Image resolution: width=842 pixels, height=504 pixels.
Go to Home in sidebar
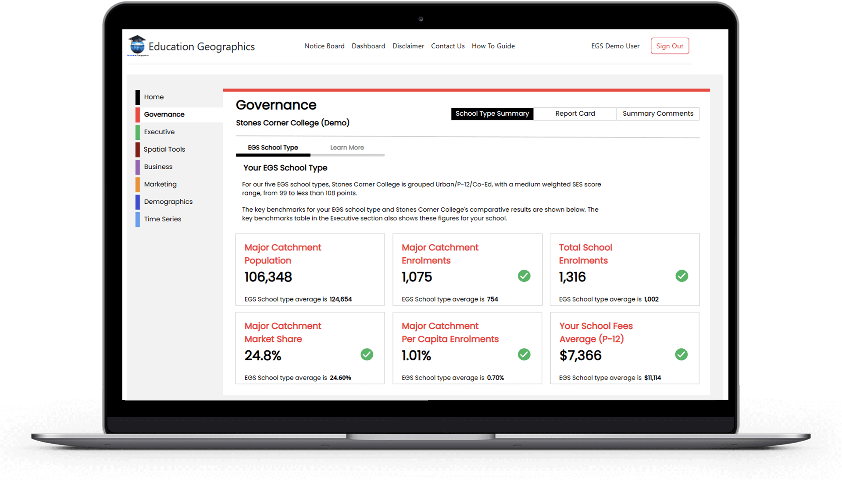153,97
